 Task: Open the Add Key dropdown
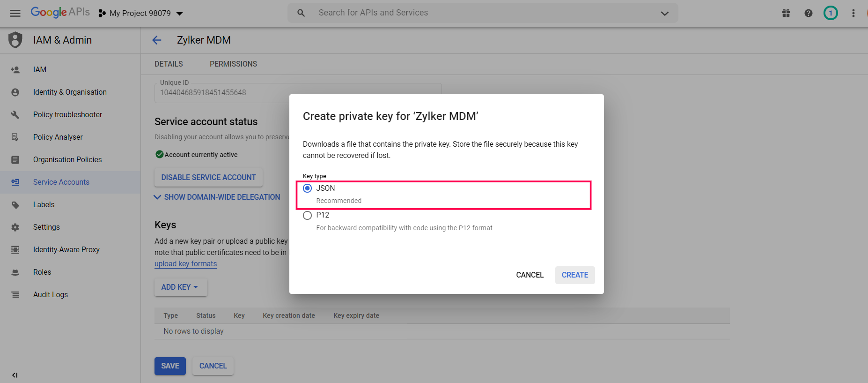(x=180, y=287)
